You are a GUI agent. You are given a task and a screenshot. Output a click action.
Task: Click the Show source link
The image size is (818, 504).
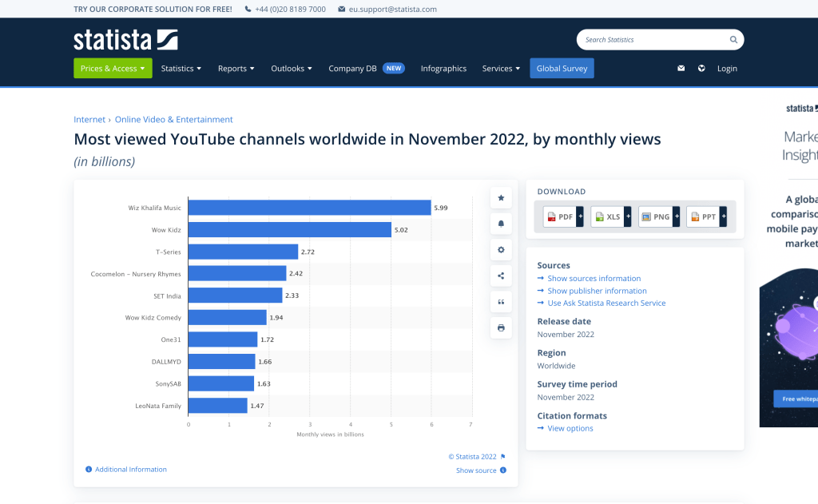(x=476, y=470)
